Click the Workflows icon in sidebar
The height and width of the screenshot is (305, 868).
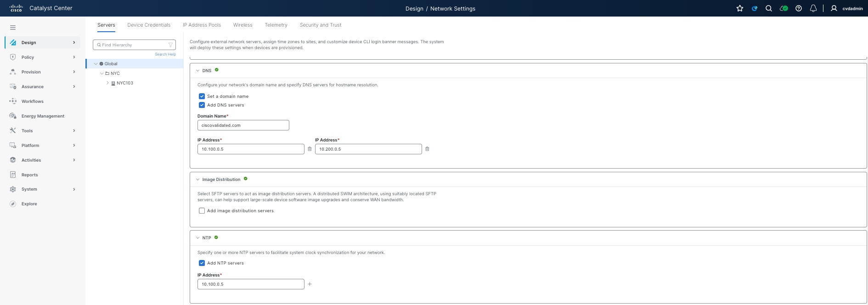(x=13, y=101)
